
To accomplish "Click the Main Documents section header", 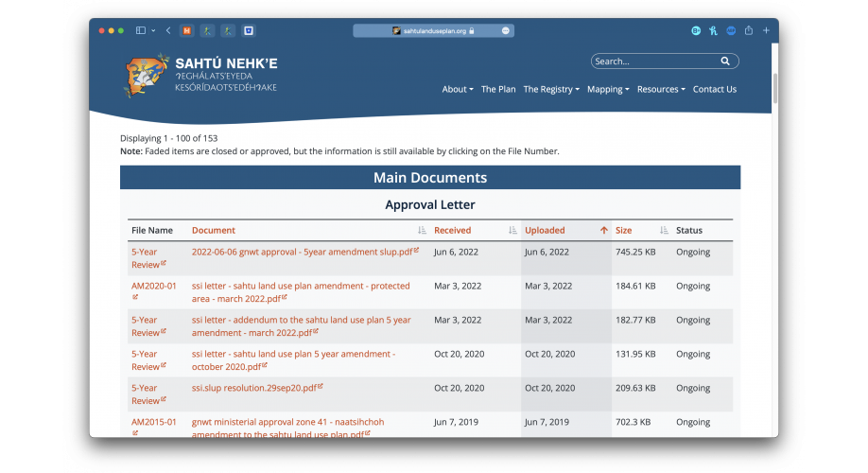I will (430, 177).
